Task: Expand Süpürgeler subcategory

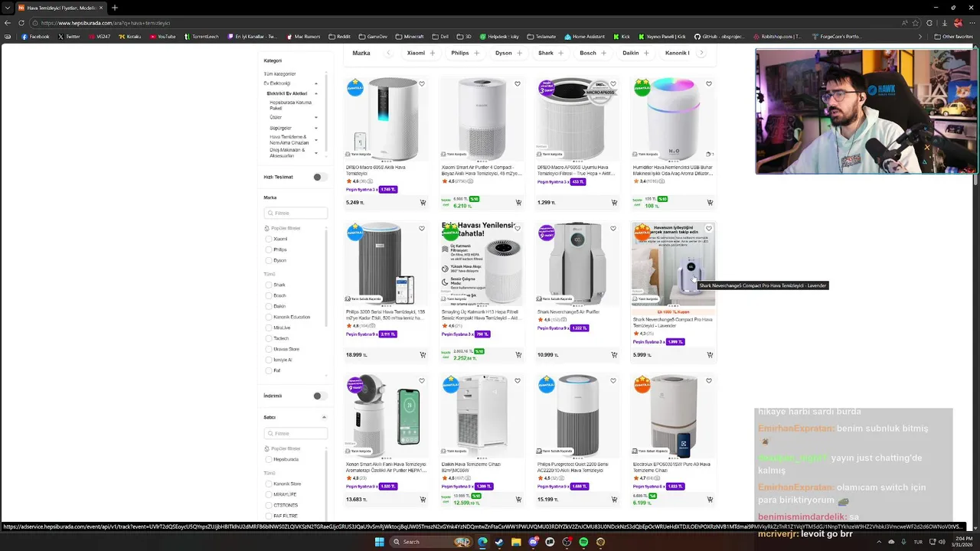Action: (316, 129)
